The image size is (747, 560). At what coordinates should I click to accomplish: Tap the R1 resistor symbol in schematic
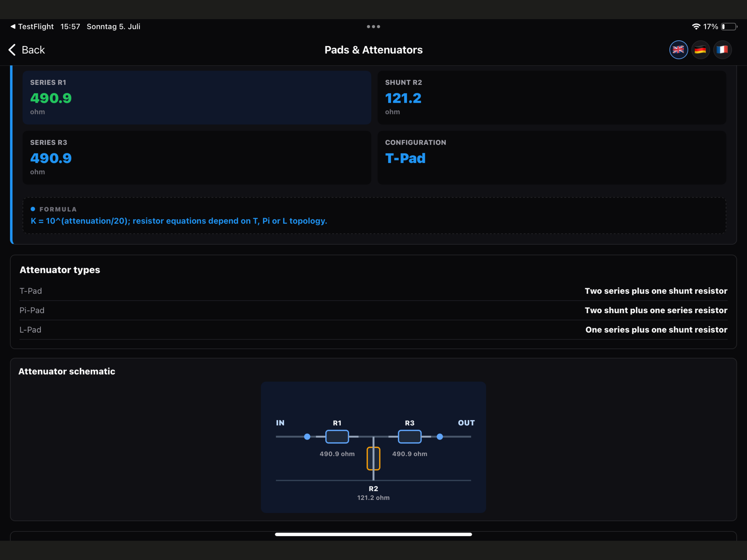click(337, 436)
